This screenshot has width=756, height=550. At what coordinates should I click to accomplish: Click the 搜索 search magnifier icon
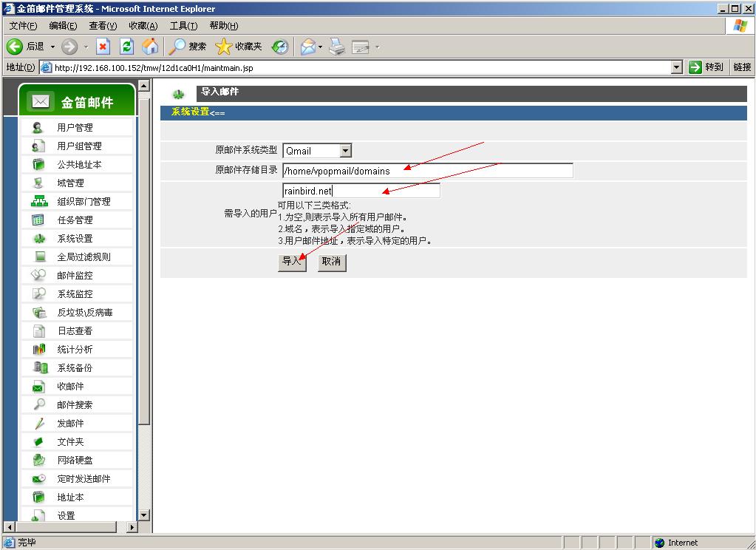pos(177,47)
